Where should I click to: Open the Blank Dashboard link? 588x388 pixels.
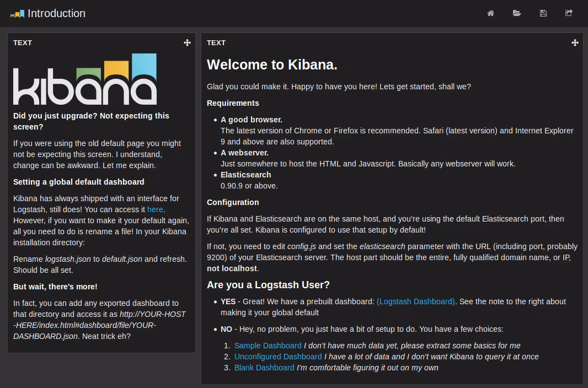[x=264, y=368]
